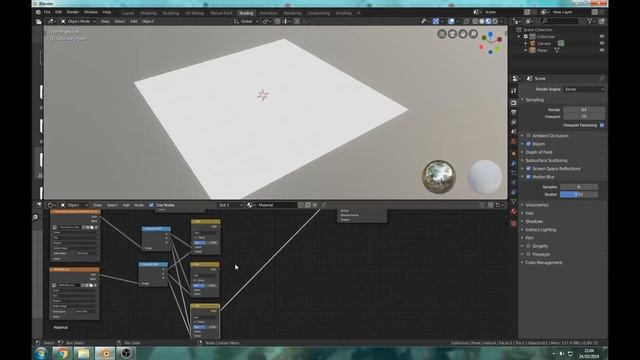Select the Plane item in outliner
Image resolution: width=640 pixels, height=360 pixels.
[x=542, y=50]
